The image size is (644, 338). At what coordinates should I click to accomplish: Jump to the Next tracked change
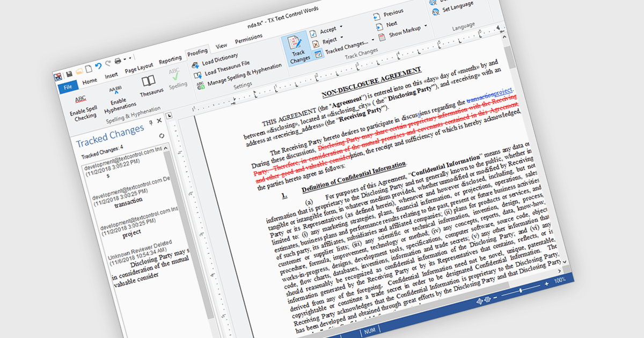point(386,25)
